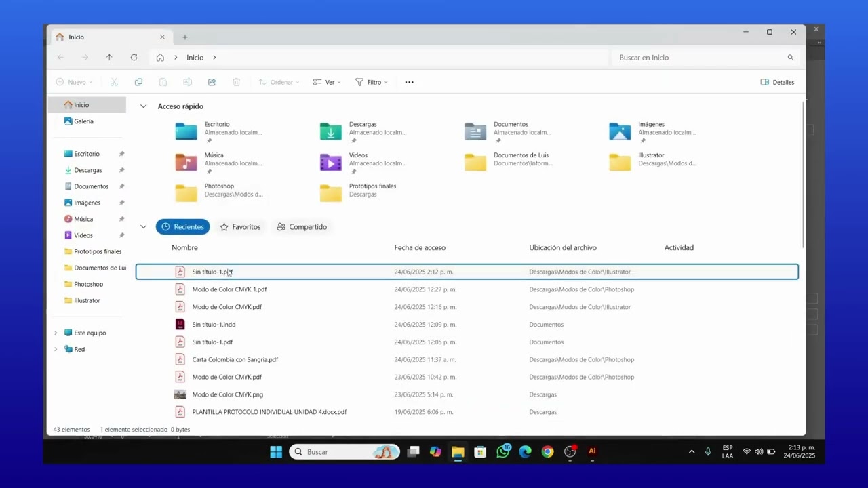This screenshot has width=868, height=488.
Task: Click the Windows Start button
Action: click(276, 452)
